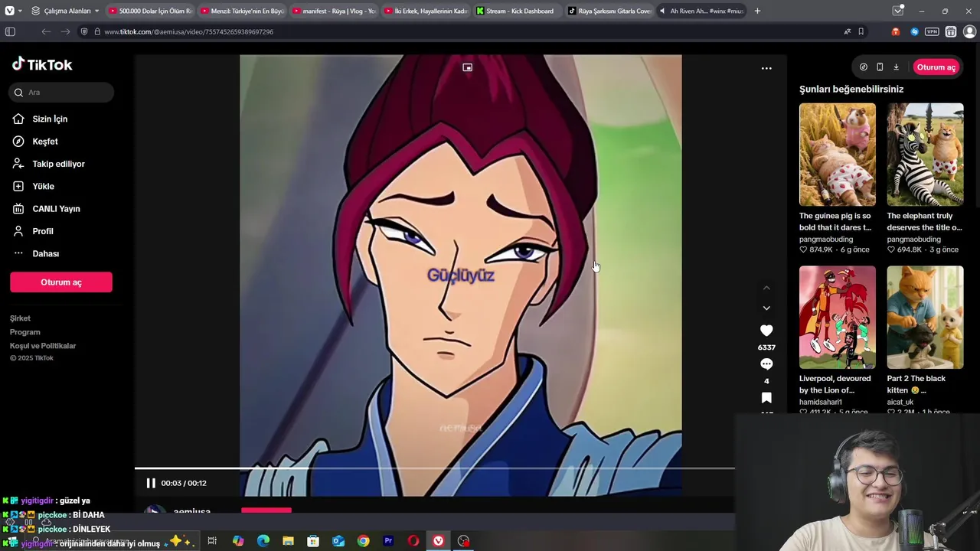Go to Keşfet in sidebar
980x551 pixels.
(x=44, y=142)
